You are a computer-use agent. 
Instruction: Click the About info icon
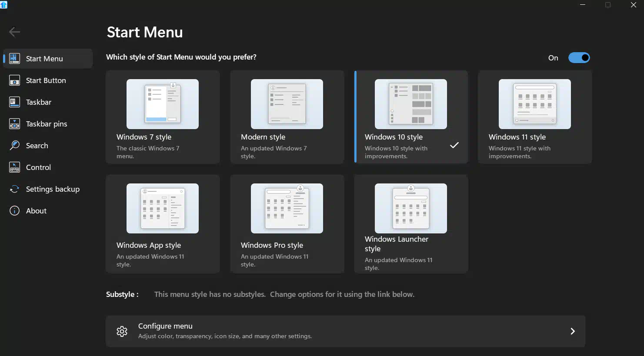(14, 211)
